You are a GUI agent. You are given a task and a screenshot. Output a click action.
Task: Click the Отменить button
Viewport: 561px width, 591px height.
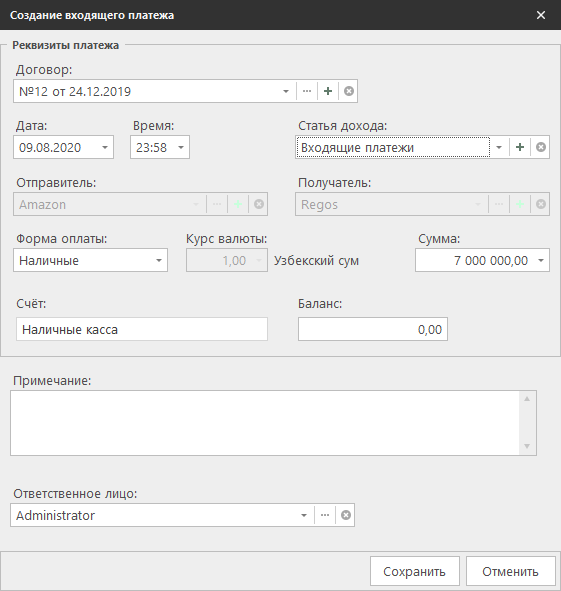[x=510, y=571]
